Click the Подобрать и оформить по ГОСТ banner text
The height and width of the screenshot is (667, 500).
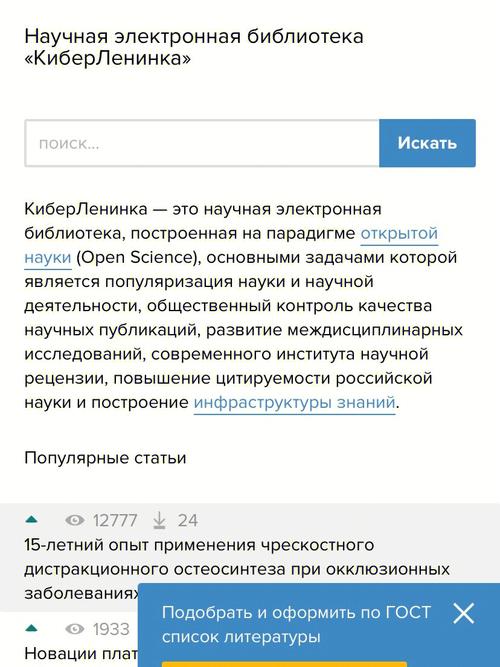point(296,624)
